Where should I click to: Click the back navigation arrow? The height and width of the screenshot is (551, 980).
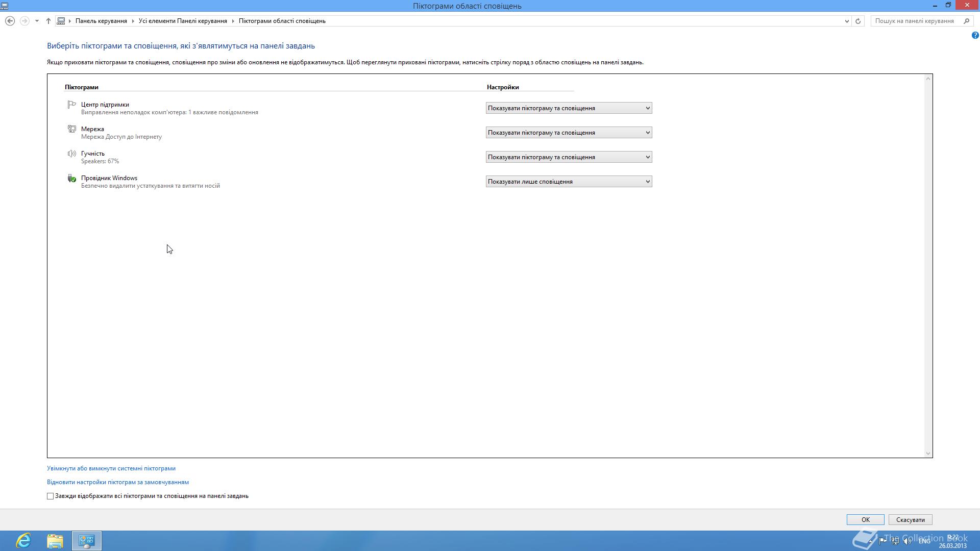click(10, 21)
